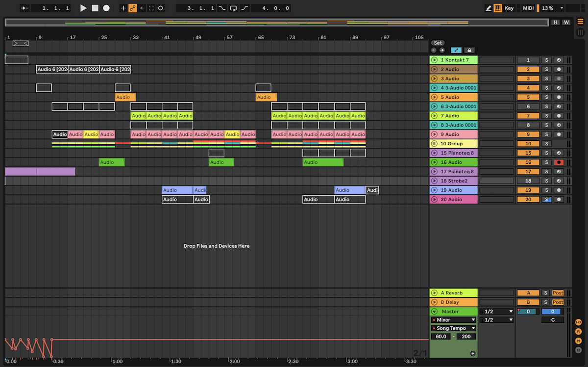This screenshot has height=367, width=588.
Task: Toggle the Loop switch
Action: [233, 8]
